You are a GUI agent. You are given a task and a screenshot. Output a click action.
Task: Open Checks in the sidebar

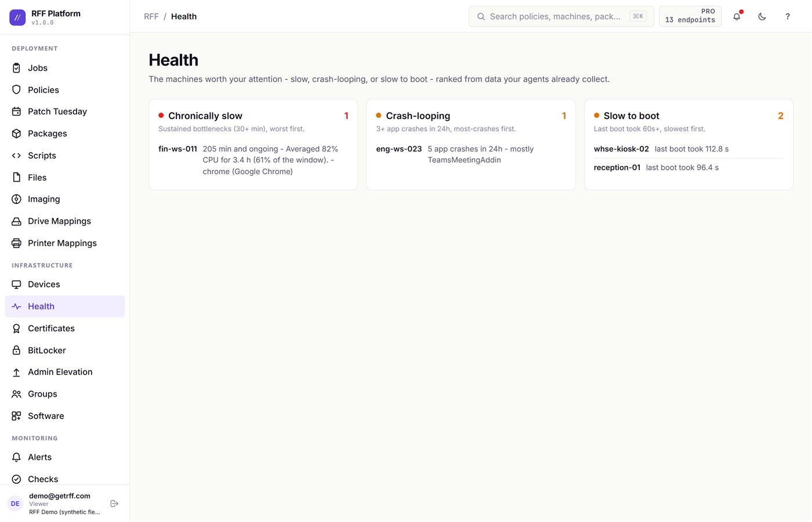(x=64, y=479)
